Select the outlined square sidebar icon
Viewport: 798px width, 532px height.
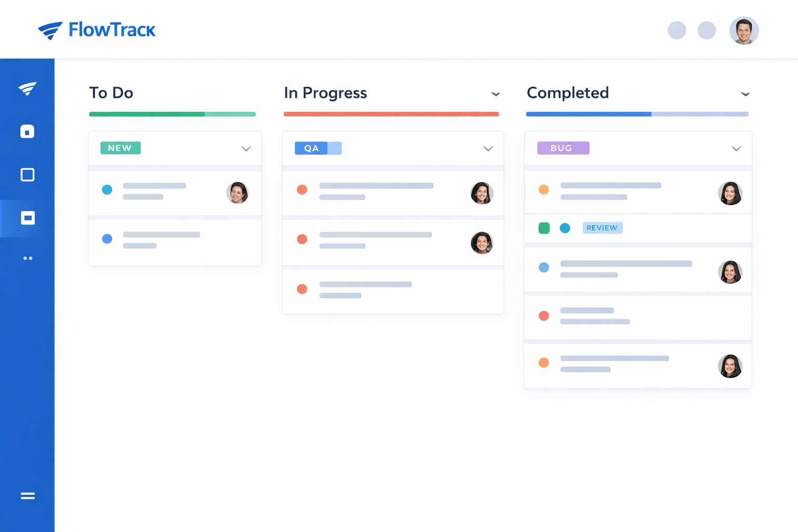point(28,175)
